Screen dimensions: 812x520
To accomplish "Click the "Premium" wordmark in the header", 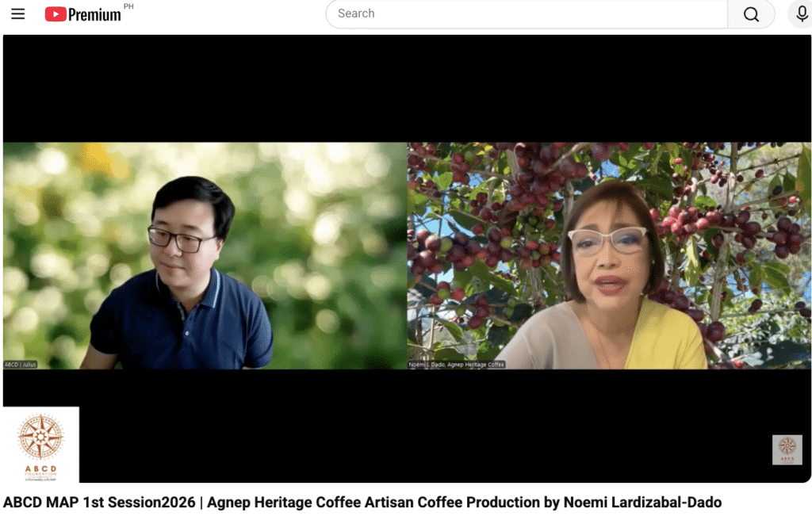I will pos(94,14).
